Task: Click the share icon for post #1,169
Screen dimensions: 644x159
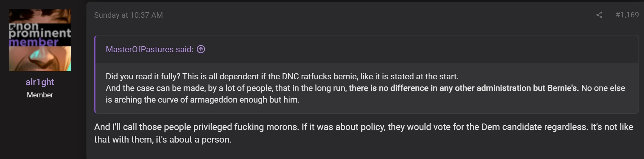Action: click(599, 15)
